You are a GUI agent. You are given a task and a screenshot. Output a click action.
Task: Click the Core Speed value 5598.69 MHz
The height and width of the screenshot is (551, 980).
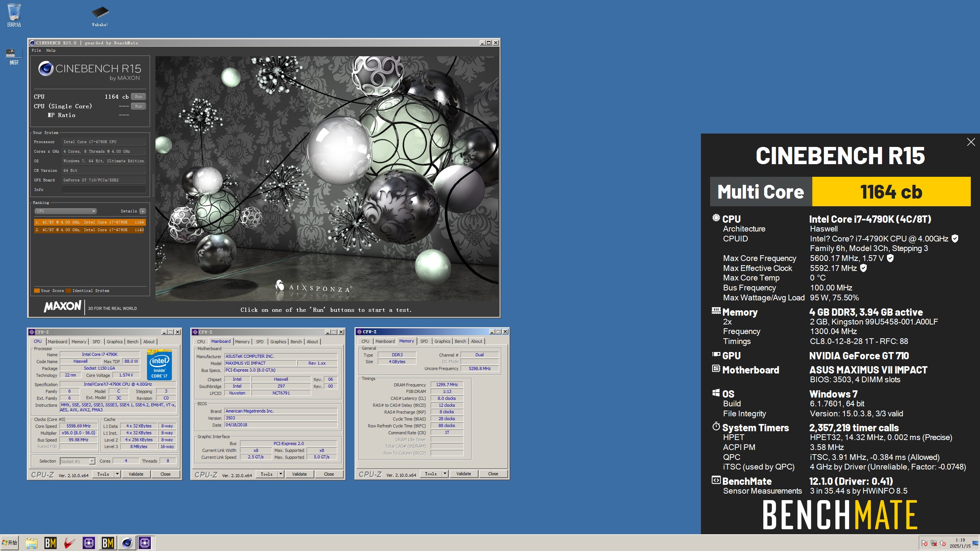coord(78,426)
